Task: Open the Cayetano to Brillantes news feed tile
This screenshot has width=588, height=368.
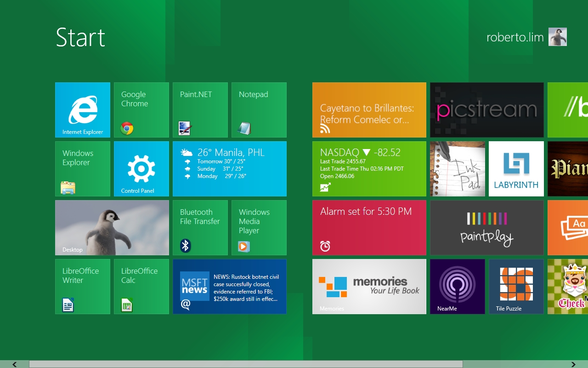Action: (369, 110)
